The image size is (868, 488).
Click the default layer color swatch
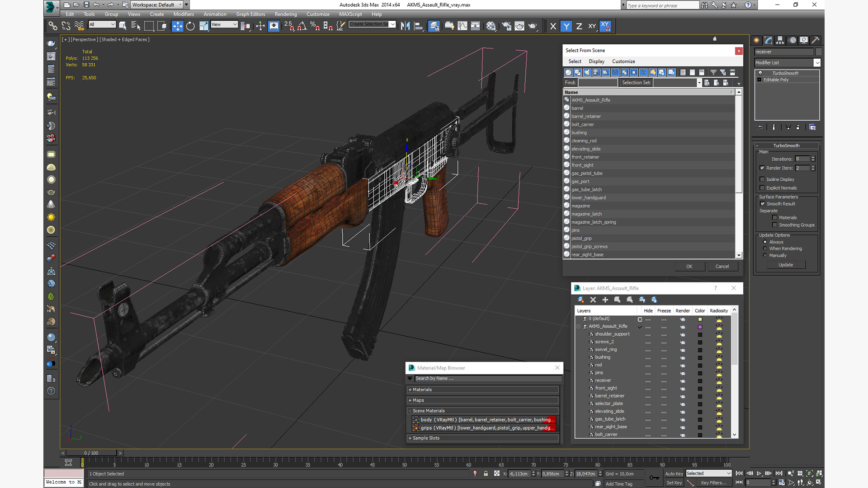point(700,319)
